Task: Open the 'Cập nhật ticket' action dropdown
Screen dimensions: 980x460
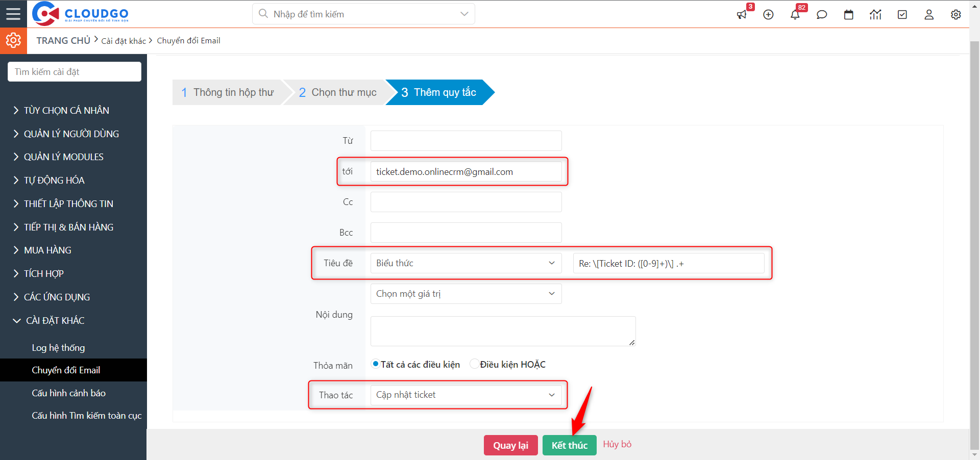Action: point(465,395)
